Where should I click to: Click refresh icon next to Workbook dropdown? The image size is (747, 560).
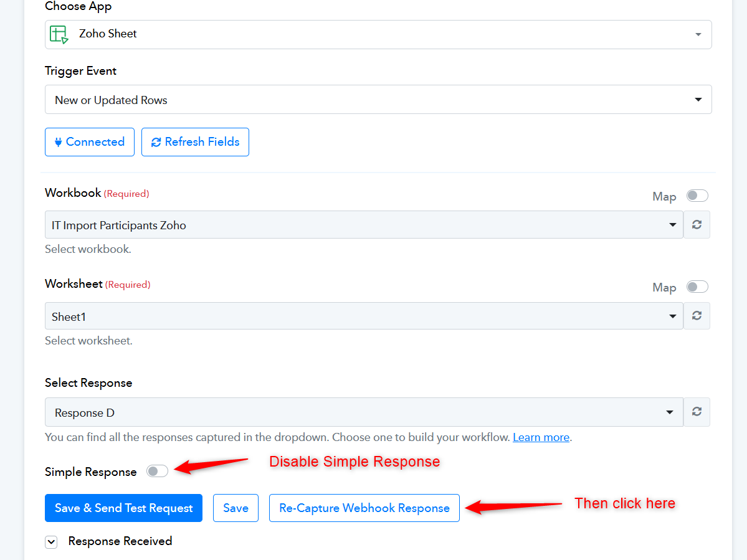tap(697, 225)
